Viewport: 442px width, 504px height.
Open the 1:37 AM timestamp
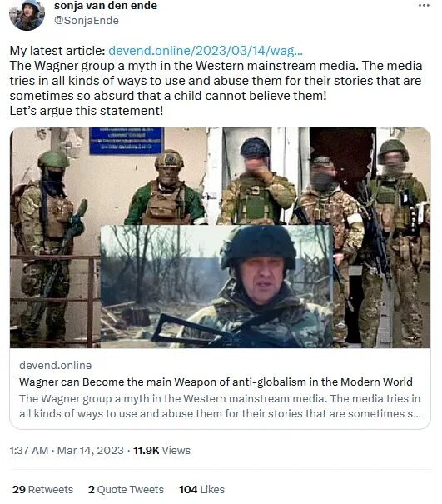tap(29, 451)
